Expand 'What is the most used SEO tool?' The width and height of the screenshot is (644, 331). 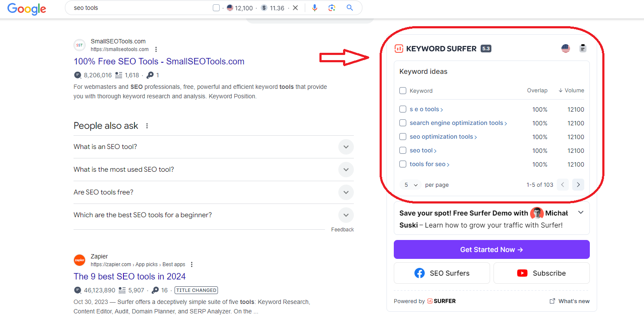(x=214, y=170)
